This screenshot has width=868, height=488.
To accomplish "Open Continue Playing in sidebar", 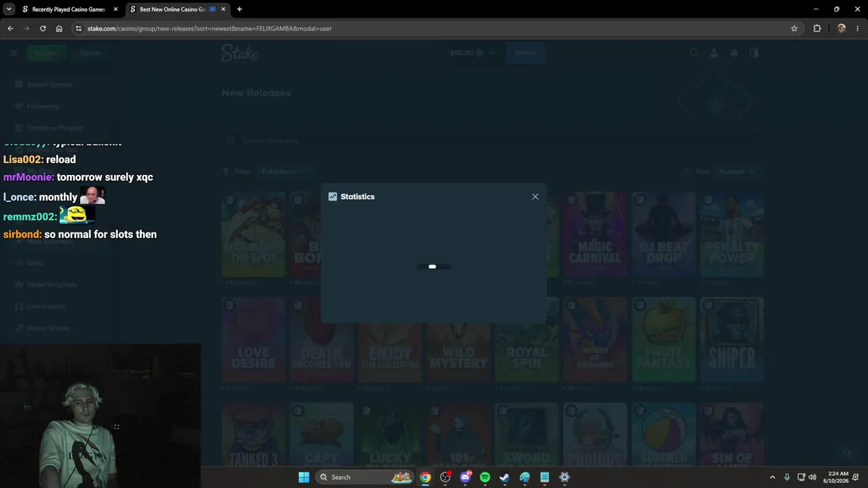I will coord(55,128).
